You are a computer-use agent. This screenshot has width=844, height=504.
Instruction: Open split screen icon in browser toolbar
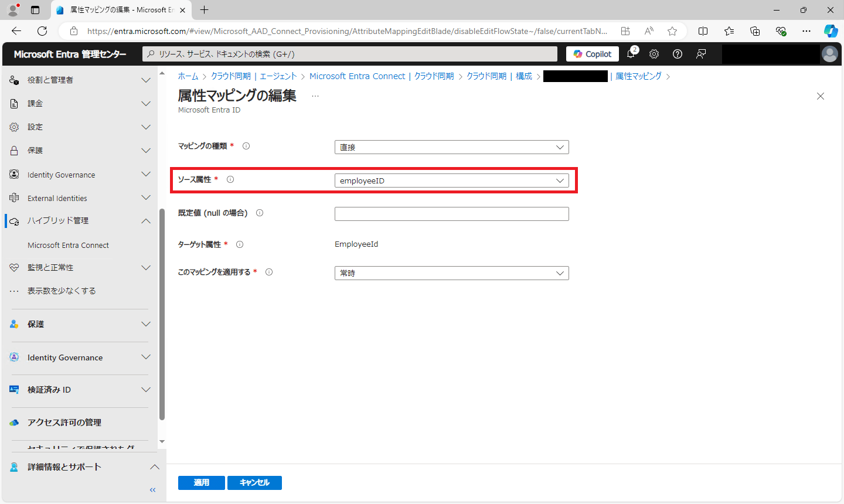click(x=703, y=31)
